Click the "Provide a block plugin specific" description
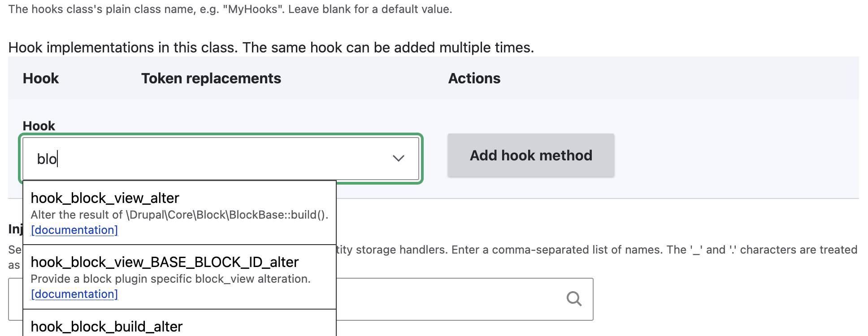This screenshot has width=868, height=336. (x=170, y=279)
